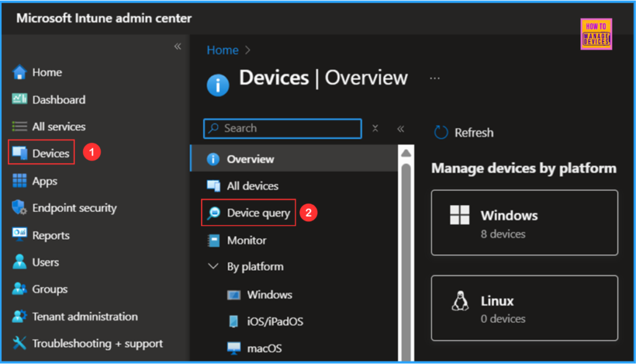
Task: Click the How To Manage Devices logo
Action: (596, 34)
